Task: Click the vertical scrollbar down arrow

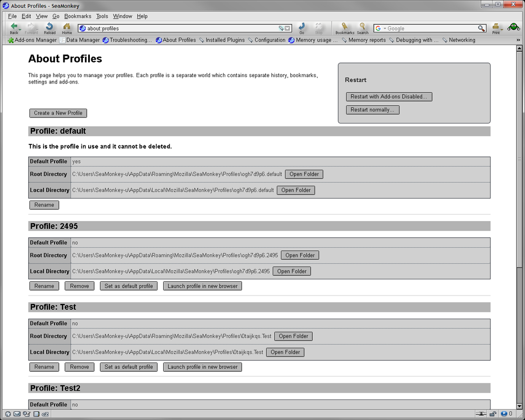Action: point(519,406)
